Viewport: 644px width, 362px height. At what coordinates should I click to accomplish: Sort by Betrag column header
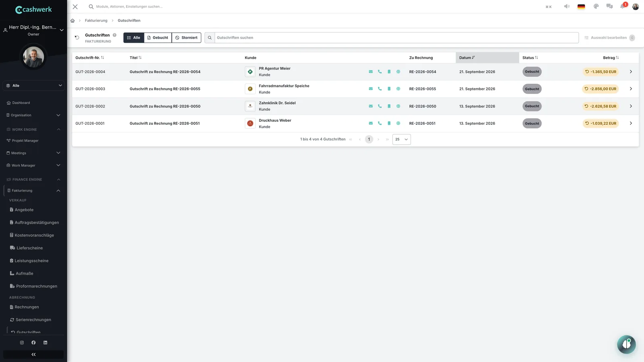coord(611,58)
